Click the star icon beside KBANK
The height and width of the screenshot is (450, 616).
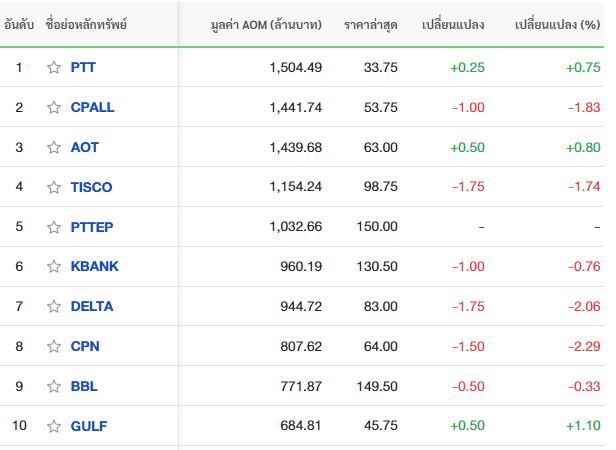click(x=54, y=266)
